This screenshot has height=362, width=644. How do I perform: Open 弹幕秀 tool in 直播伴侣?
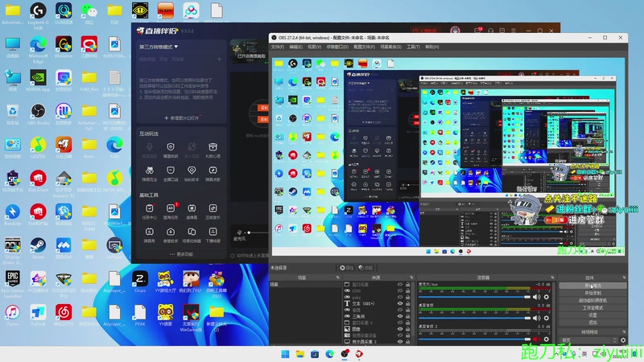(150, 235)
